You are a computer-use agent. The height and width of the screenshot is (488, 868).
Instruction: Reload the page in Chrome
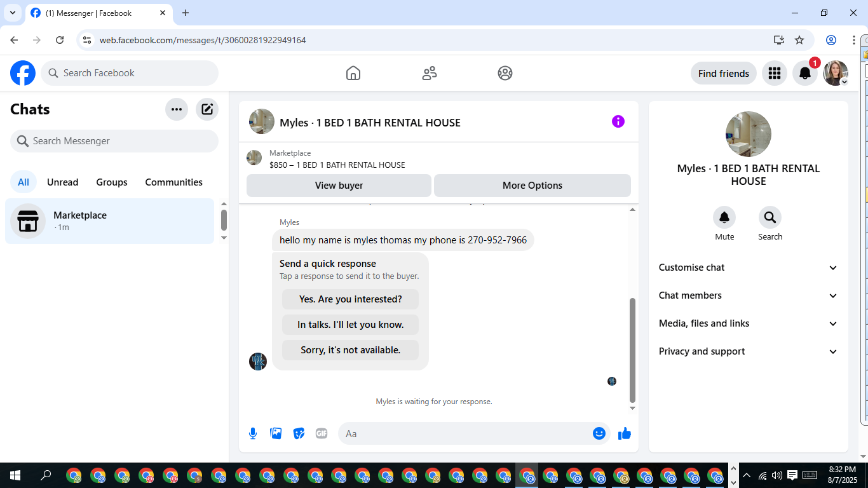click(x=60, y=40)
